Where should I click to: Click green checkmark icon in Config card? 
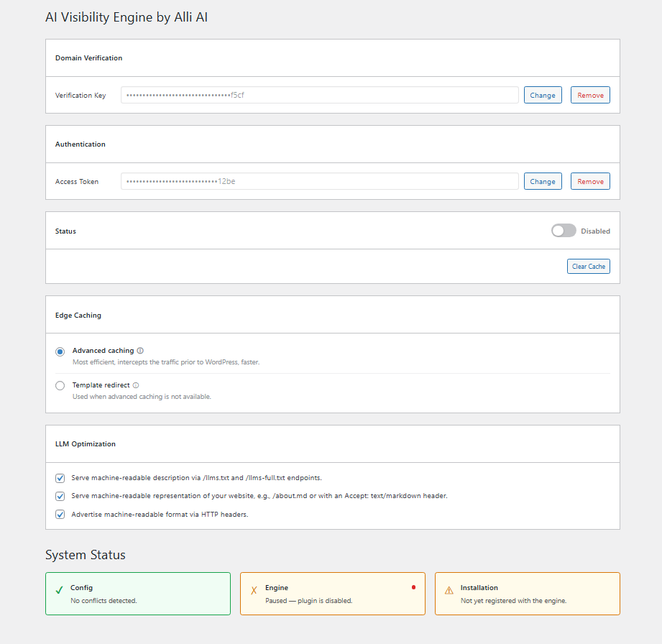point(59,590)
